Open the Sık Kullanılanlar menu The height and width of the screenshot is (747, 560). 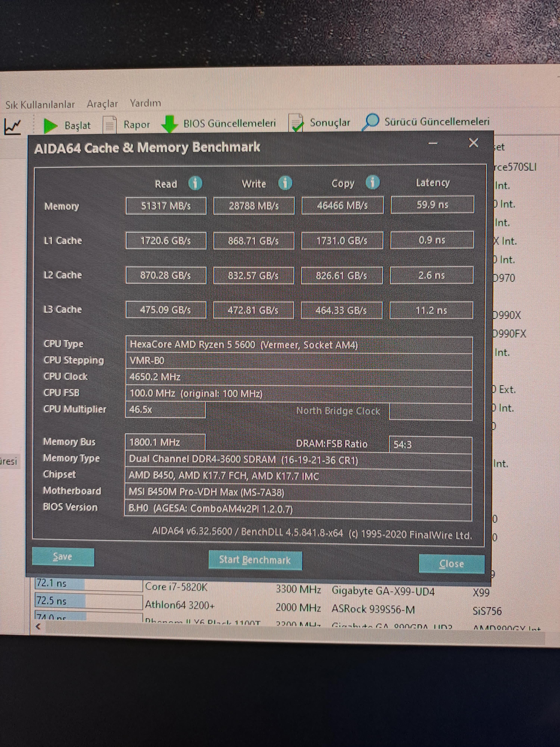pyautogui.click(x=40, y=105)
